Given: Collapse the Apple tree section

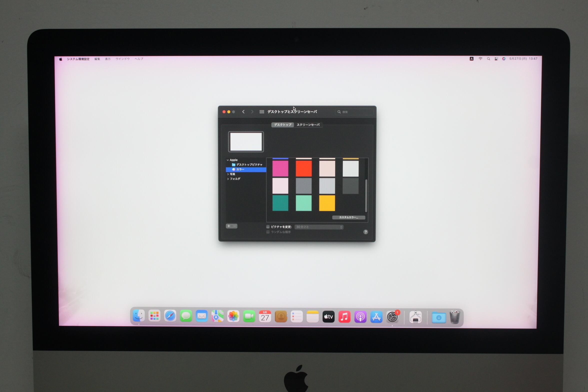Looking at the screenshot, I should point(227,160).
